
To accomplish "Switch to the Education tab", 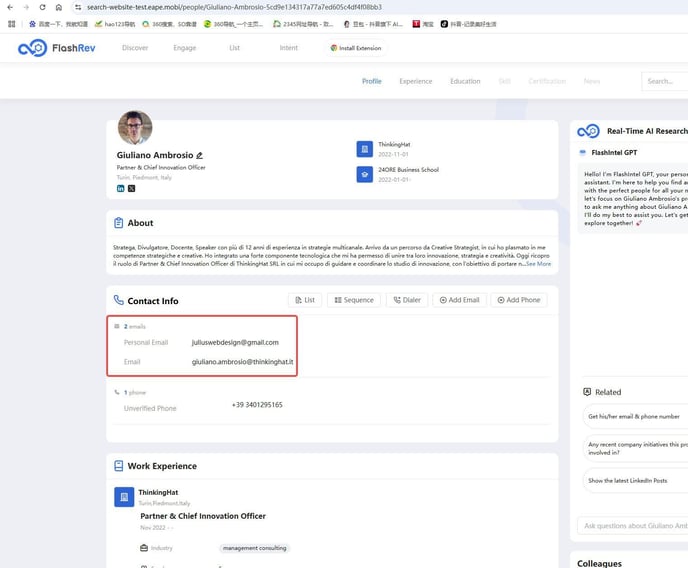I will (x=465, y=82).
